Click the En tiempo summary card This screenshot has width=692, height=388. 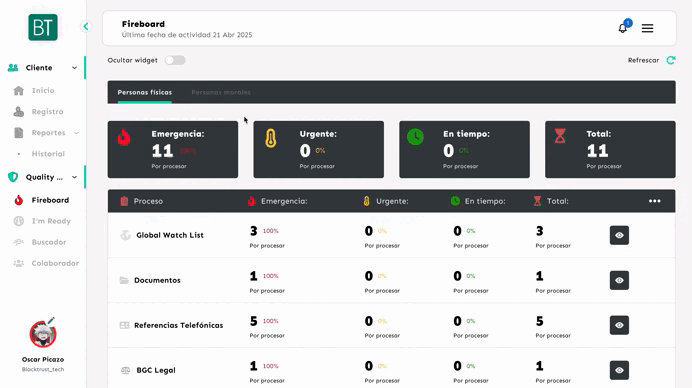point(464,150)
